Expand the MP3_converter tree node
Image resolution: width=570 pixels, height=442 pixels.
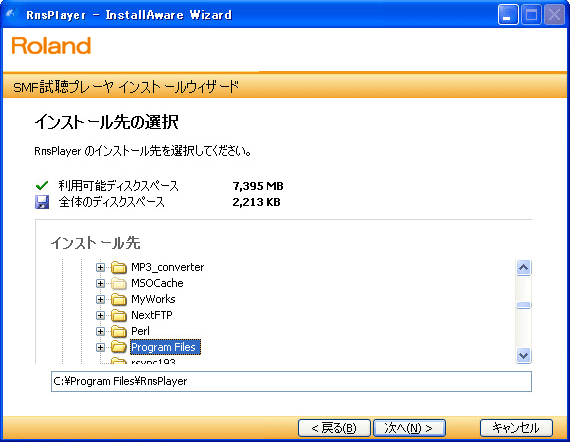click(x=100, y=268)
